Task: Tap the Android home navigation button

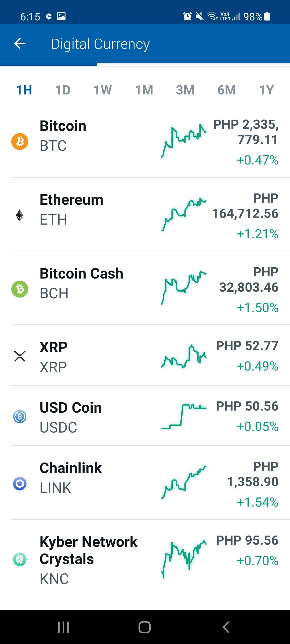Action: point(144,627)
